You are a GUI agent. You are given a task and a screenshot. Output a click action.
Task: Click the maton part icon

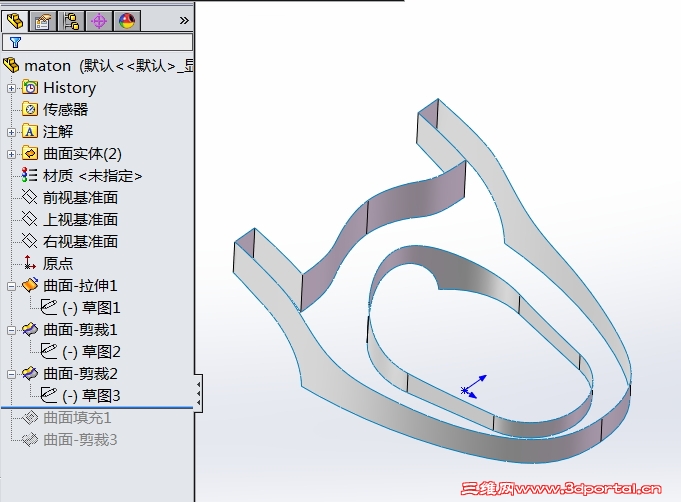(11, 66)
